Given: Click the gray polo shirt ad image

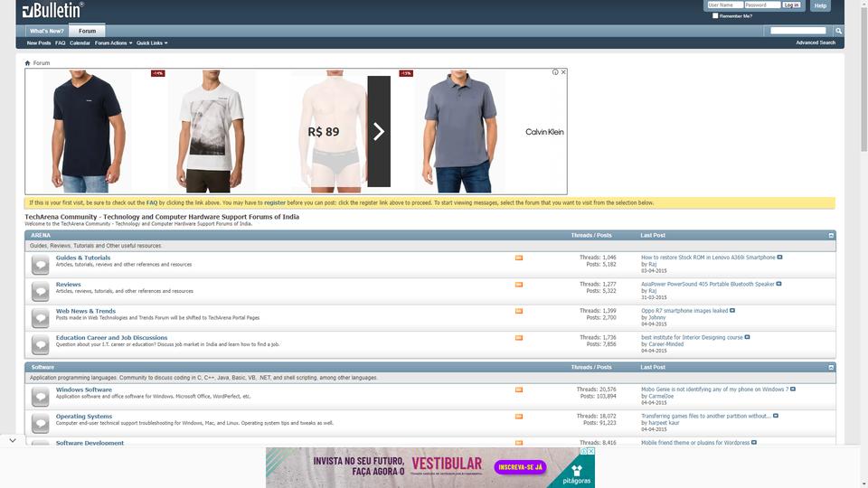Looking at the screenshot, I should pyautogui.click(x=460, y=132).
